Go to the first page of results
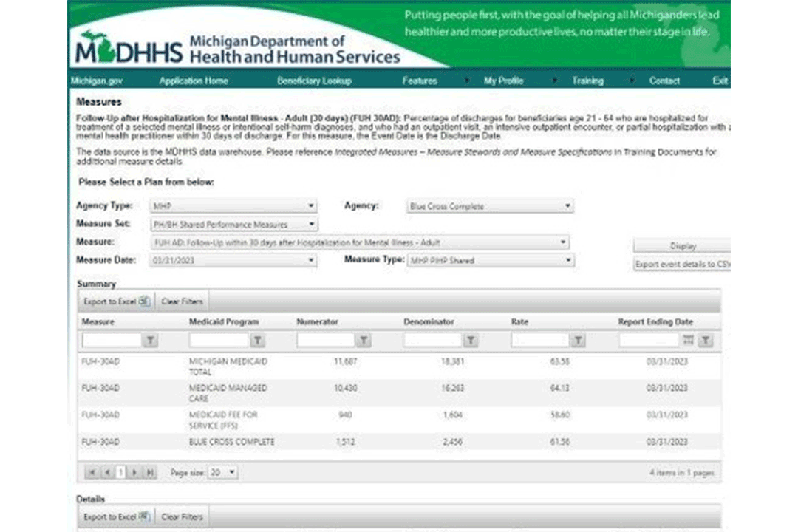The width and height of the screenshot is (798, 532). pos(92,472)
